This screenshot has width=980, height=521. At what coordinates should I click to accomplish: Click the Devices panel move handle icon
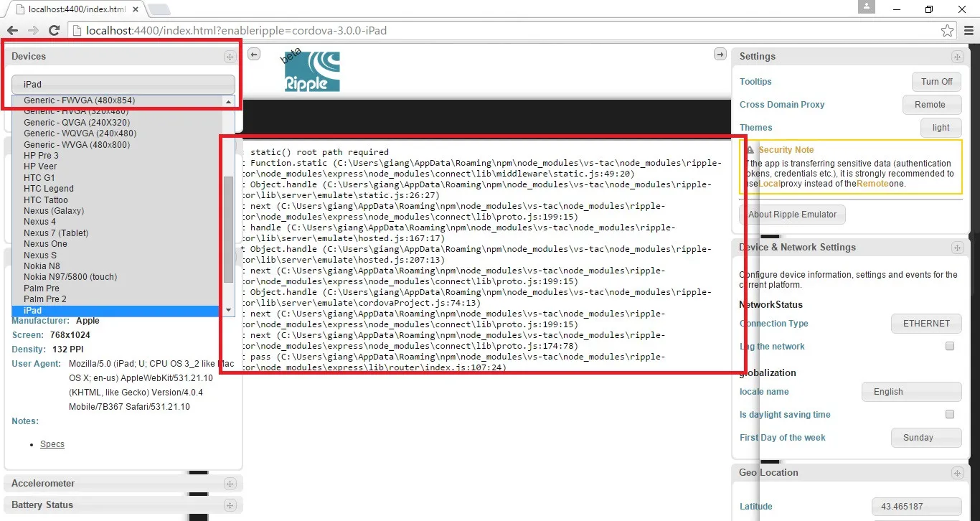[230, 57]
